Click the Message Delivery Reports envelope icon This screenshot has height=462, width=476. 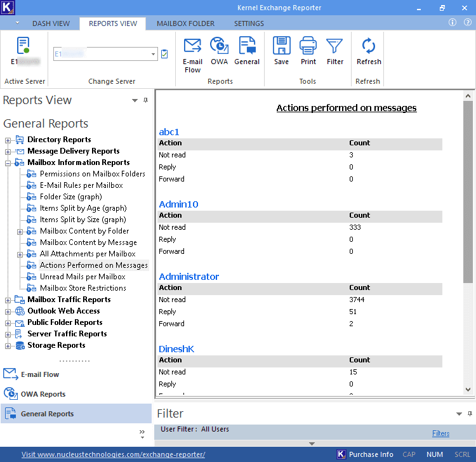(x=20, y=151)
